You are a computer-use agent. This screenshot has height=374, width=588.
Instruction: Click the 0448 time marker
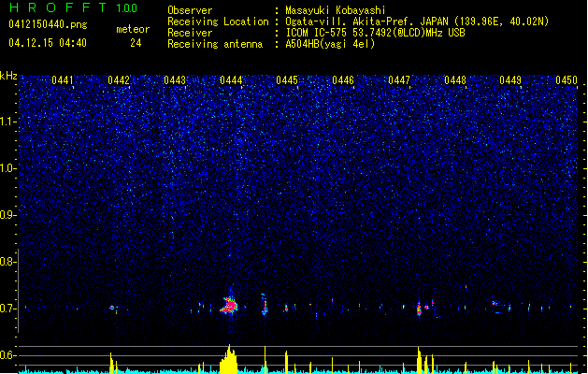click(x=455, y=80)
